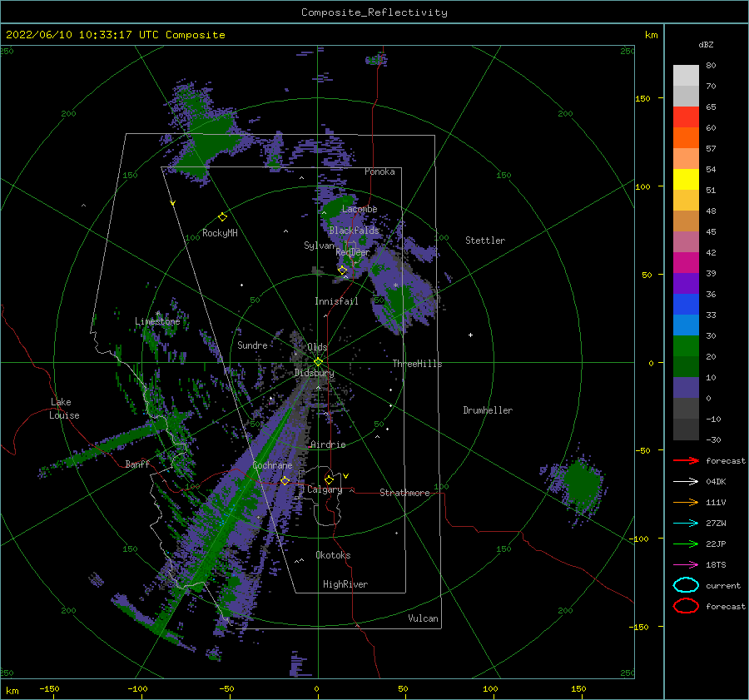Click the Innisfail town label
Screen dimensions: 749x700
336,301
